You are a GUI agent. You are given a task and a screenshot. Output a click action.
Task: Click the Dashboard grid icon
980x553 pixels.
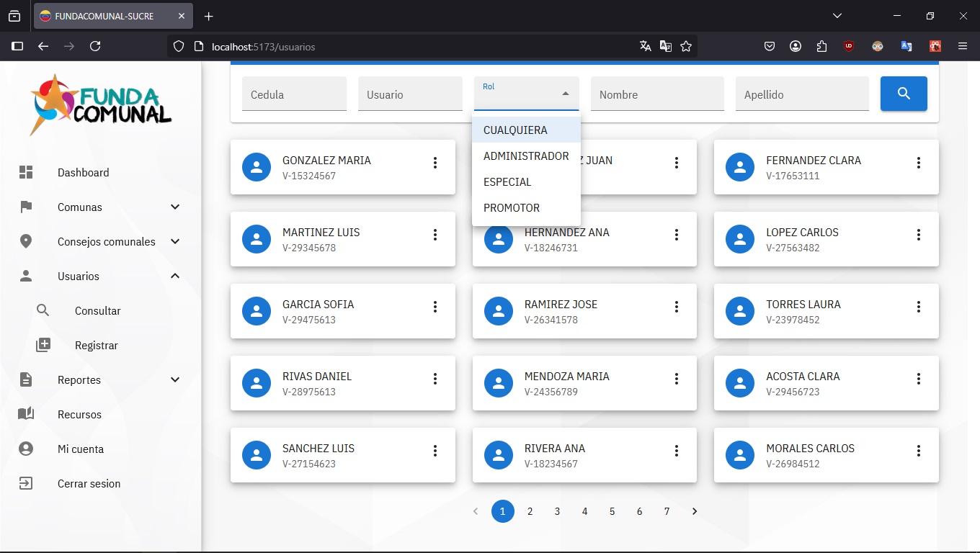tap(26, 172)
